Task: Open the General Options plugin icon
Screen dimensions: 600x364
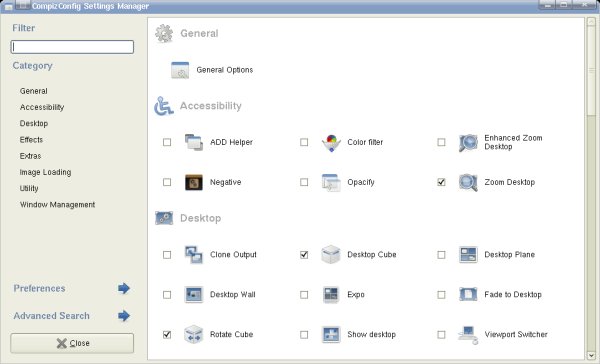Action: (180, 70)
